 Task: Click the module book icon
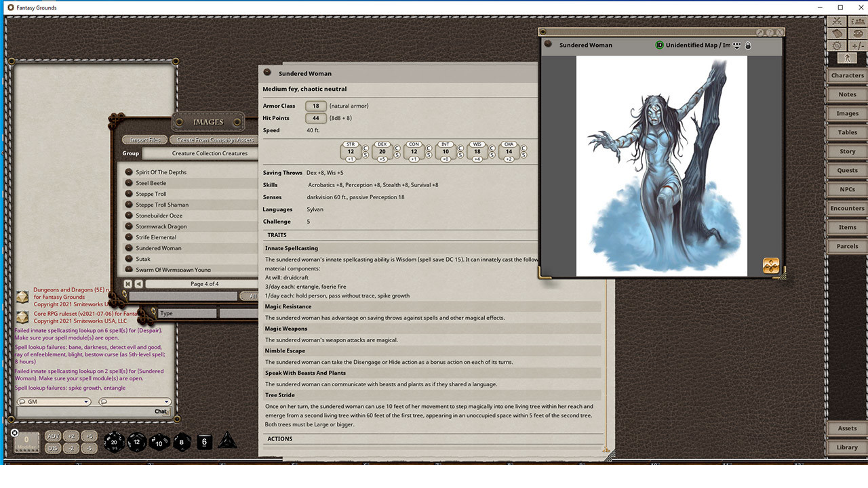pyautogui.click(x=836, y=33)
